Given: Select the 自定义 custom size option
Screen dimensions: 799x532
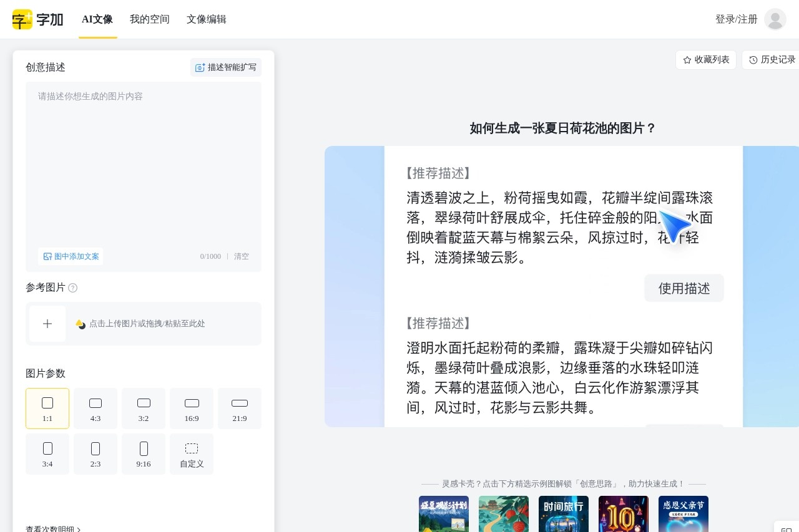Looking at the screenshot, I should 192,453.
